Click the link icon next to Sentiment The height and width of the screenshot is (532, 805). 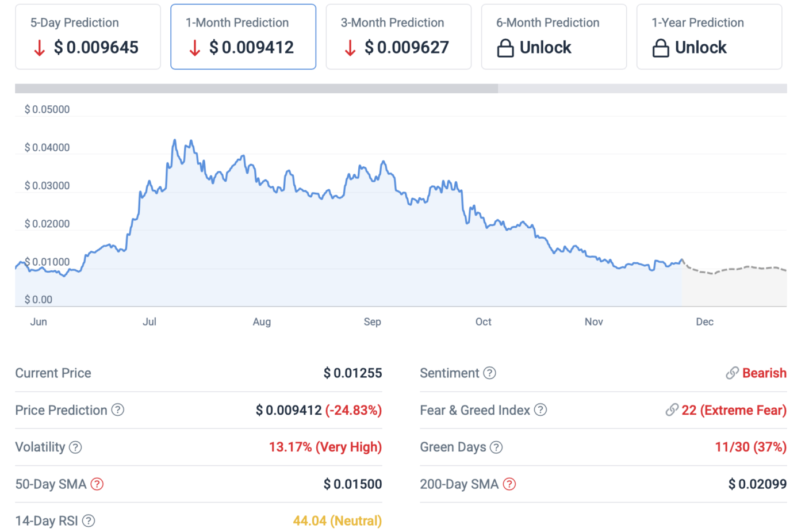point(732,373)
